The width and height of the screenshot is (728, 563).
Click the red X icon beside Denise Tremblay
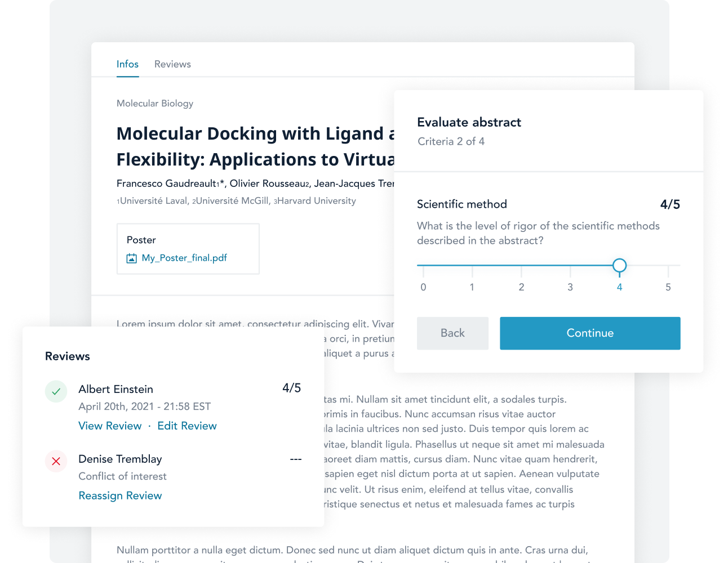tap(56, 461)
